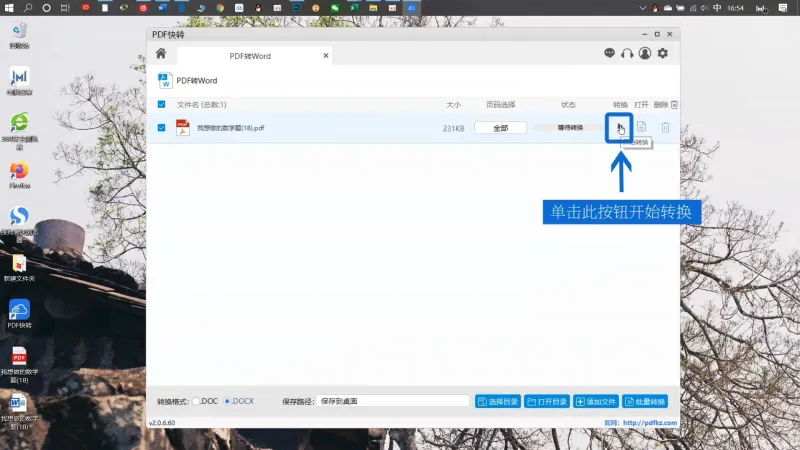Screen dimensions: 800x450
Task: Start conversion for the listed pdf file
Action: pos(619,128)
